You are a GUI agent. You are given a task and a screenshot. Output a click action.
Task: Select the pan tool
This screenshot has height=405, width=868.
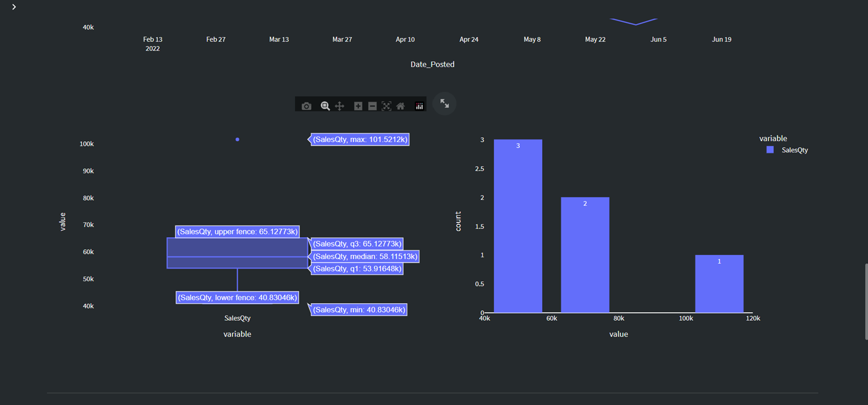tap(339, 105)
